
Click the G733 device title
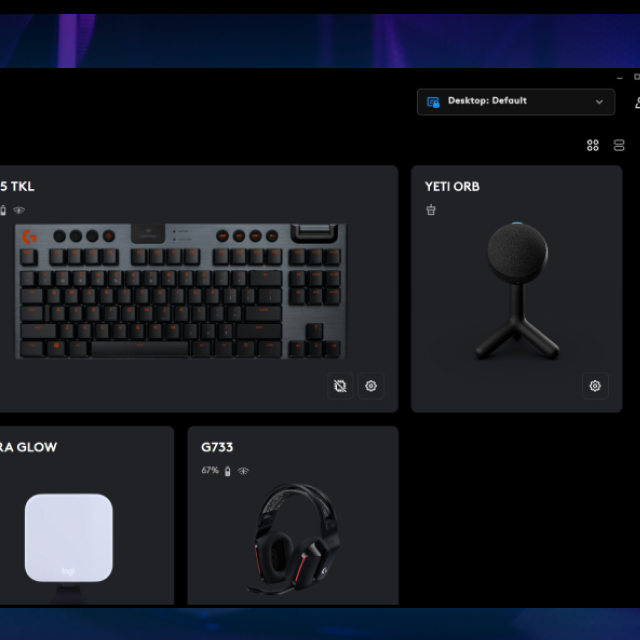(217, 447)
